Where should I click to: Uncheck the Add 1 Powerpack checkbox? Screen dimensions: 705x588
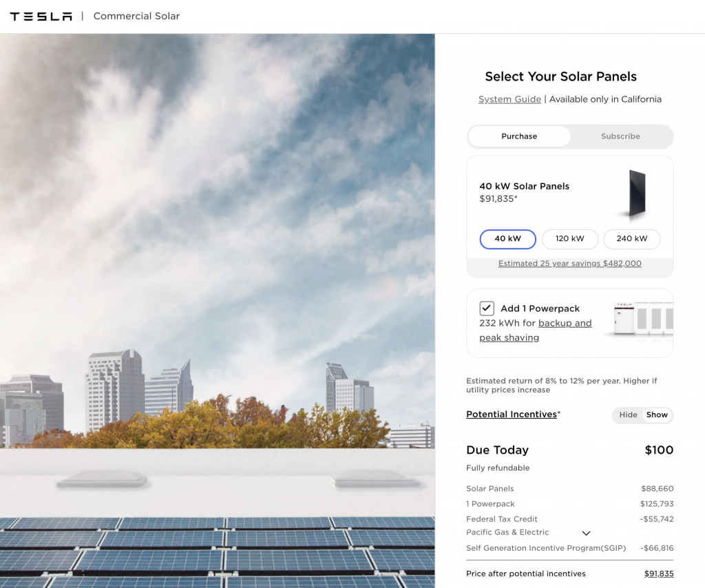(487, 308)
